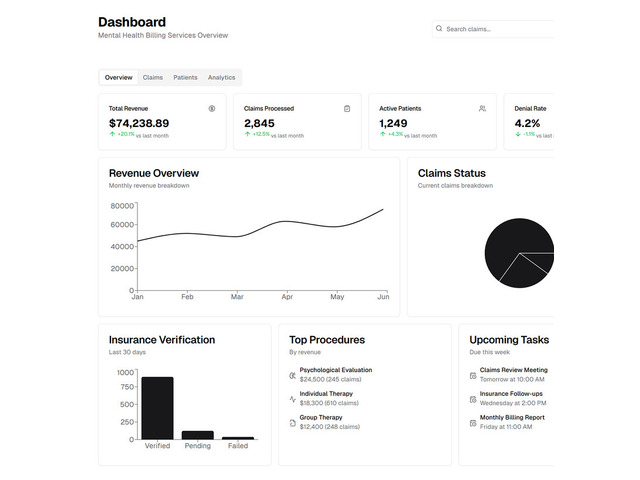
Task: Click the Claims Review Meeting calendar icon
Action: (472, 375)
